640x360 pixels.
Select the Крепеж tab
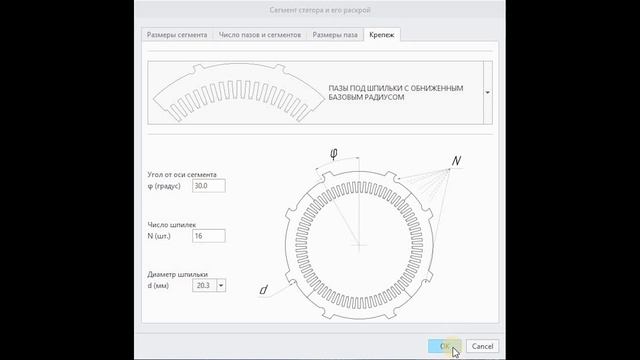pos(382,35)
